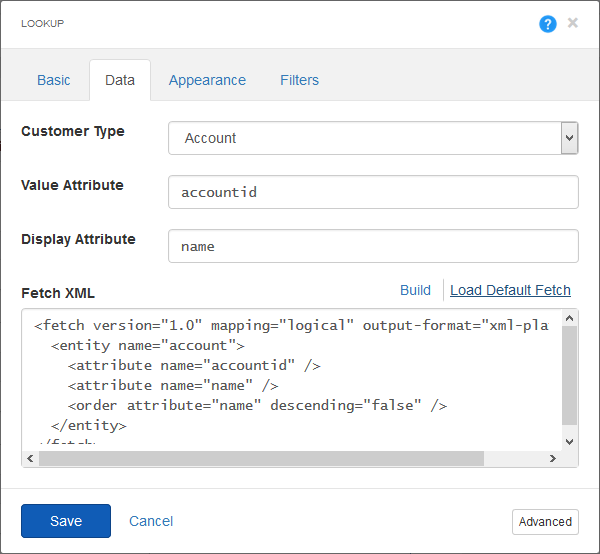Click the vertical scrollbar thumb in Fetch XML
The height and width of the screenshot is (554, 600).
(x=569, y=375)
